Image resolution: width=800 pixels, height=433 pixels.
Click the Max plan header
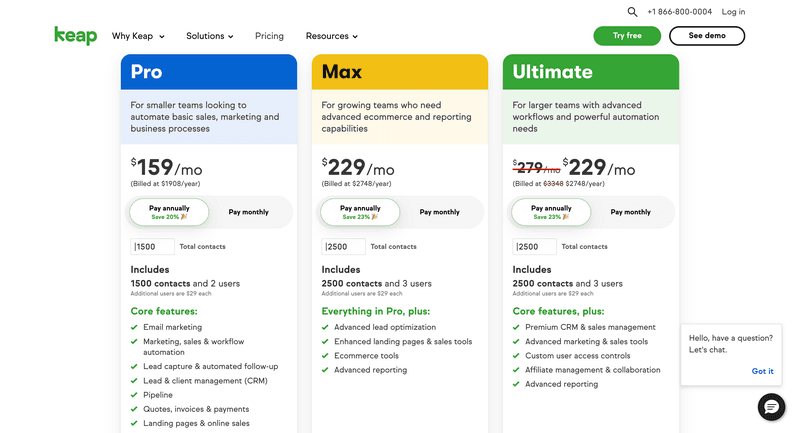click(x=399, y=72)
